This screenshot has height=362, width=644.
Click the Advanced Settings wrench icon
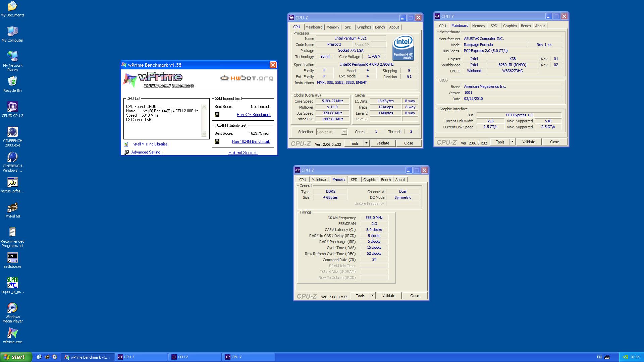[126, 153]
